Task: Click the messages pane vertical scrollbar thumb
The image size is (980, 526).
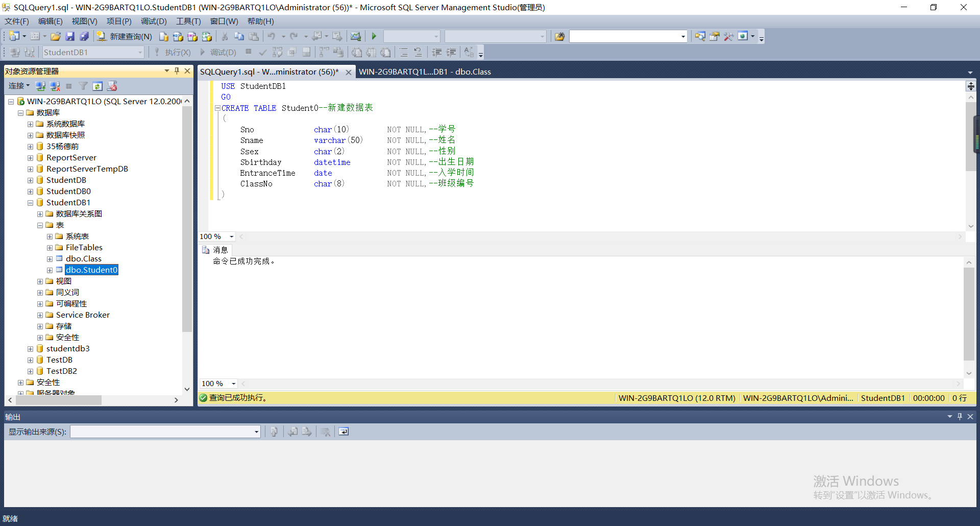Action: click(969, 314)
